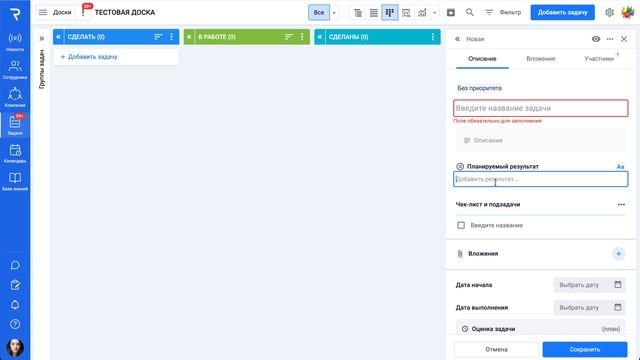Click the Оценка задачи row
Viewport: 640px width, 360px height.
coord(540,329)
